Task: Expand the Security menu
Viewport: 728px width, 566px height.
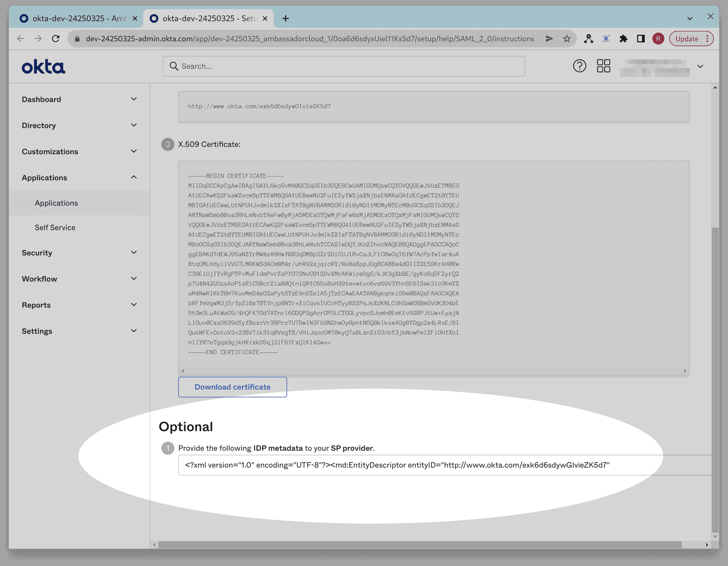Action: (x=79, y=253)
